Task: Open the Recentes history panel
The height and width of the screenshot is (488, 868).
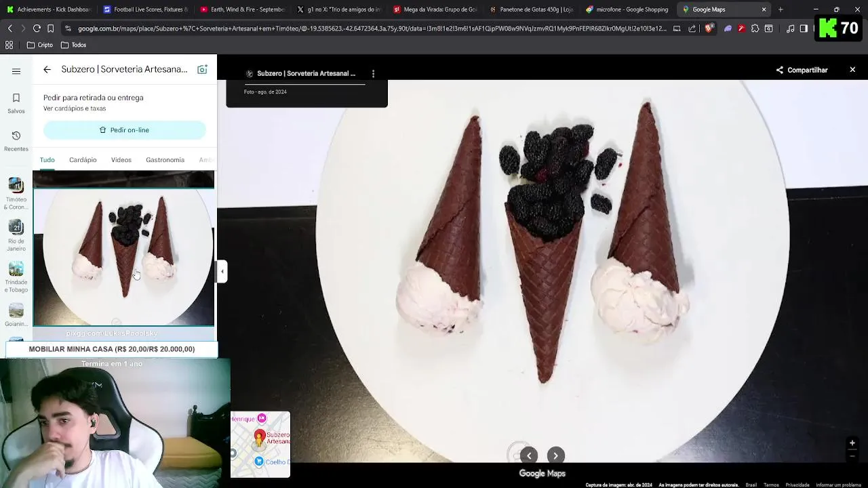Action: point(16,141)
